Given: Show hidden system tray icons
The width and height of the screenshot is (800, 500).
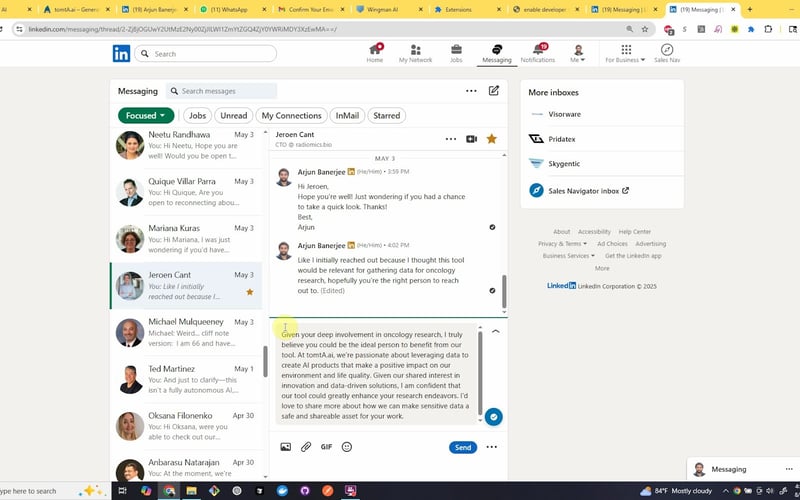Looking at the screenshot, I should click(x=726, y=491).
